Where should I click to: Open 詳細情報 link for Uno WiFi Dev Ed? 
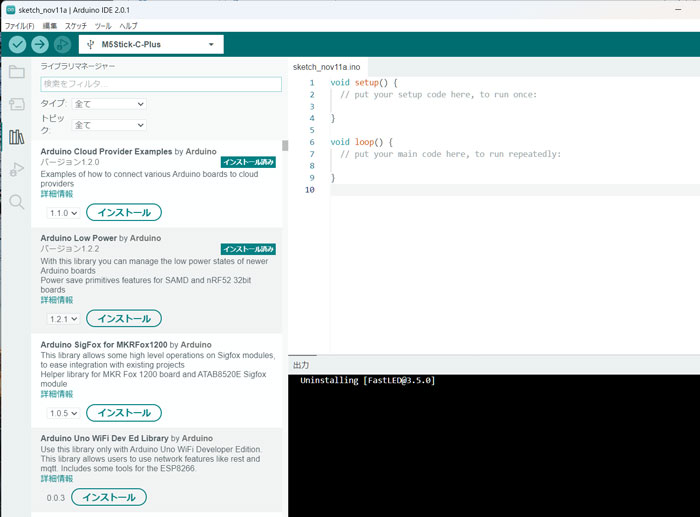pos(57,479)
